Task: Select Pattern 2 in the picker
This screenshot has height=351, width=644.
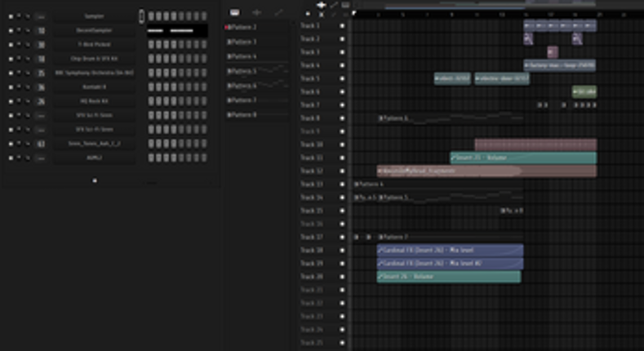Action: (x=256, y=27)
